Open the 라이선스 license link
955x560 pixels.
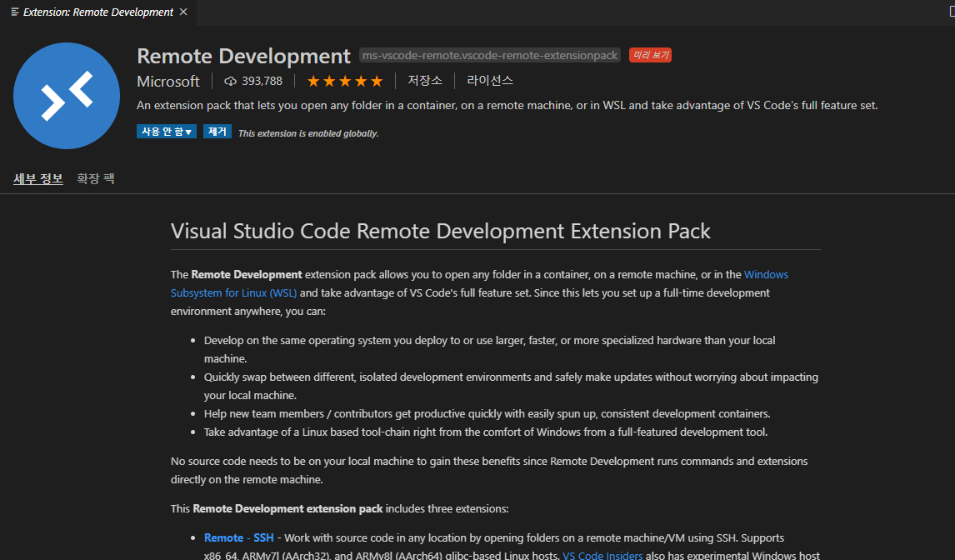click(x=490, y=81)
